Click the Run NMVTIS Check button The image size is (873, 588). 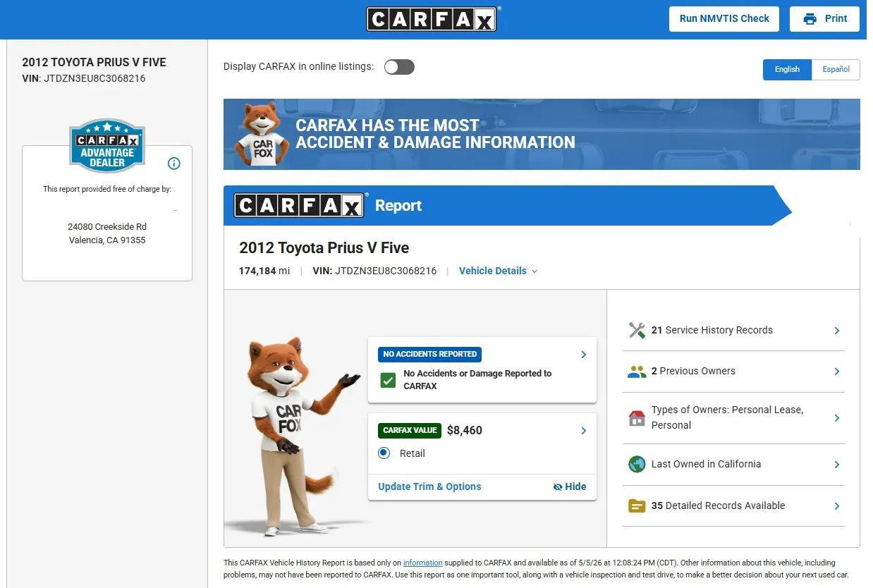click(x=724, y=19)
